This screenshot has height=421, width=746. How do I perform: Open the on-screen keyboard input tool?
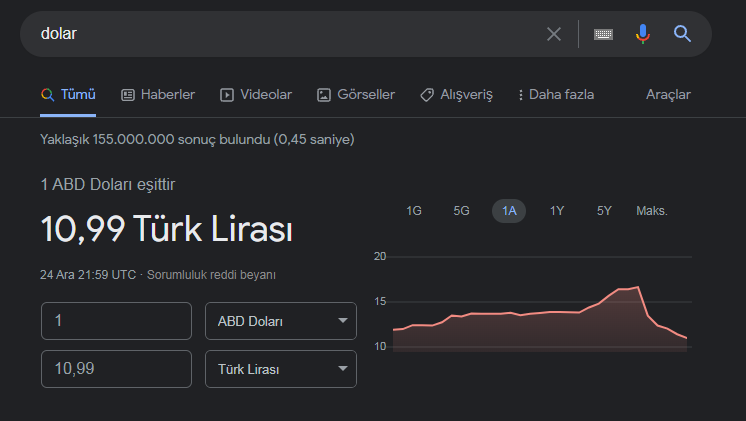pos(603,34)
